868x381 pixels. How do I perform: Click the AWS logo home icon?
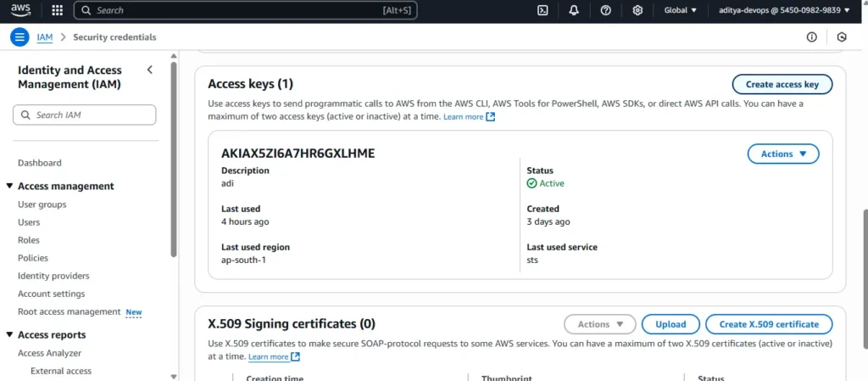click(21, 10)
